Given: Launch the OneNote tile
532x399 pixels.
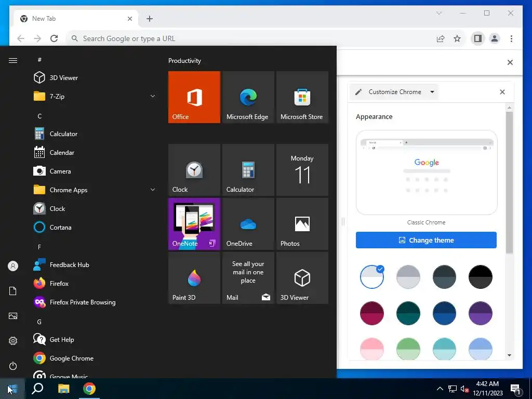Looking at the screenshot, I should pos(194,224).
